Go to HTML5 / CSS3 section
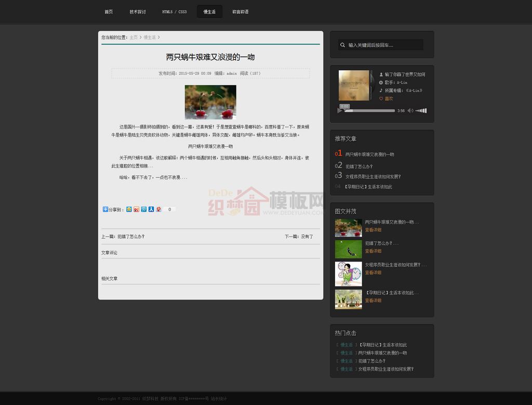Screen dimensions: 532x405 coord(174,11)
